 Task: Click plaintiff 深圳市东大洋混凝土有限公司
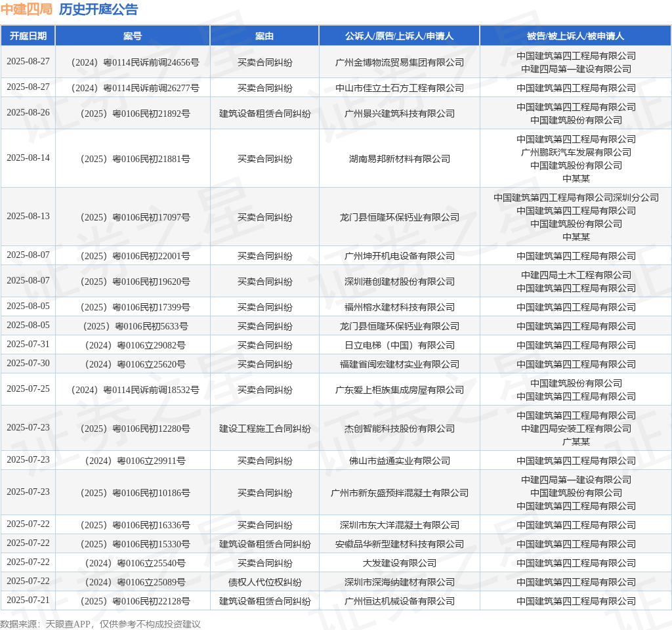(x=400, y=526)
